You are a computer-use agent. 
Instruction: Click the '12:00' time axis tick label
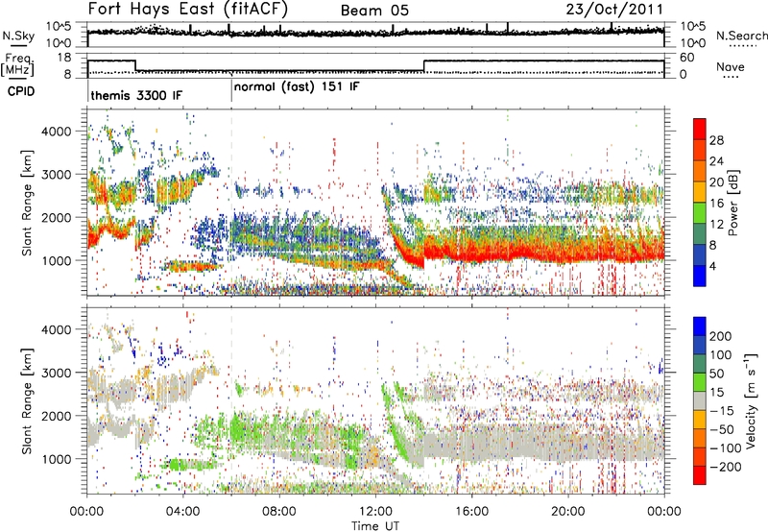[375, 512]
